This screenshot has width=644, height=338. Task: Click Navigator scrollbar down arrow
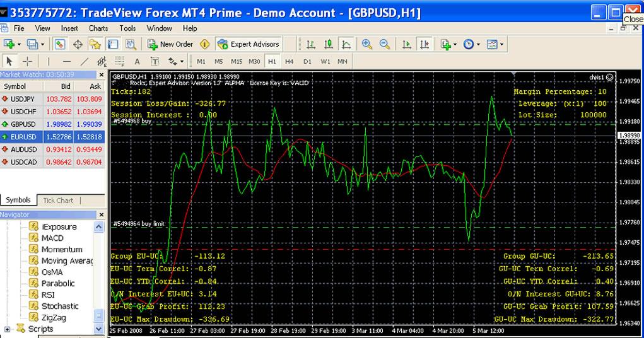click(x=98, y=329)
